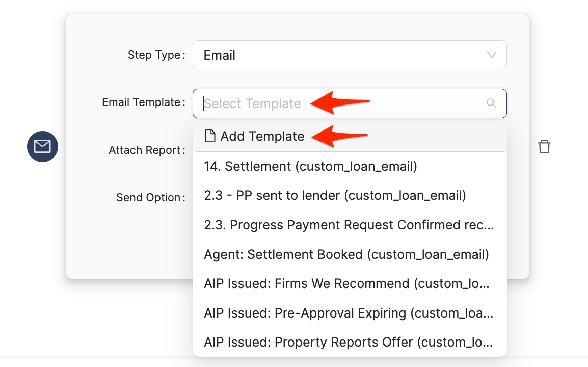Choose Add Template from the dropdown list
Screen dimensions: 588x367
pyautogui.click(x=262, y=136)
